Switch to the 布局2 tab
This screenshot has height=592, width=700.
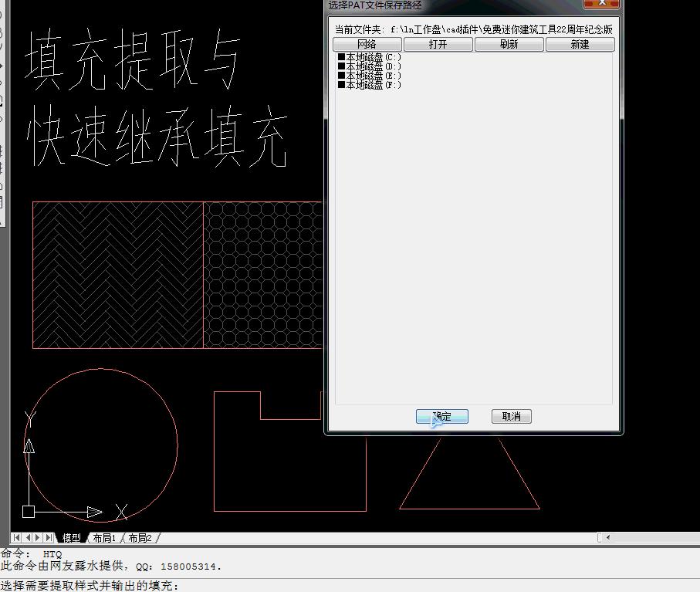click(x=139, y=537)
